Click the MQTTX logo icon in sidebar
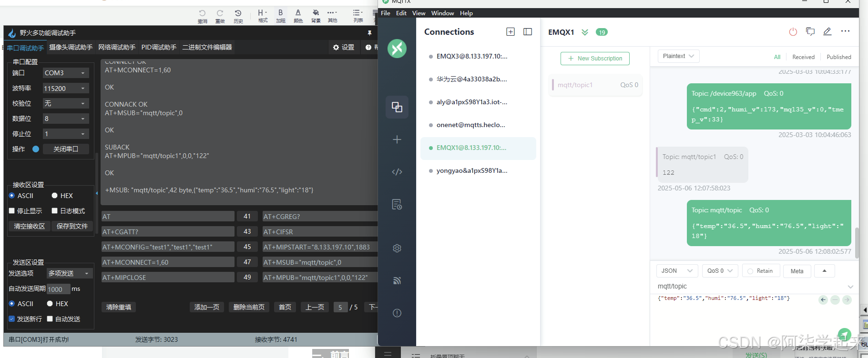868x358 pixels. (397, 49)
